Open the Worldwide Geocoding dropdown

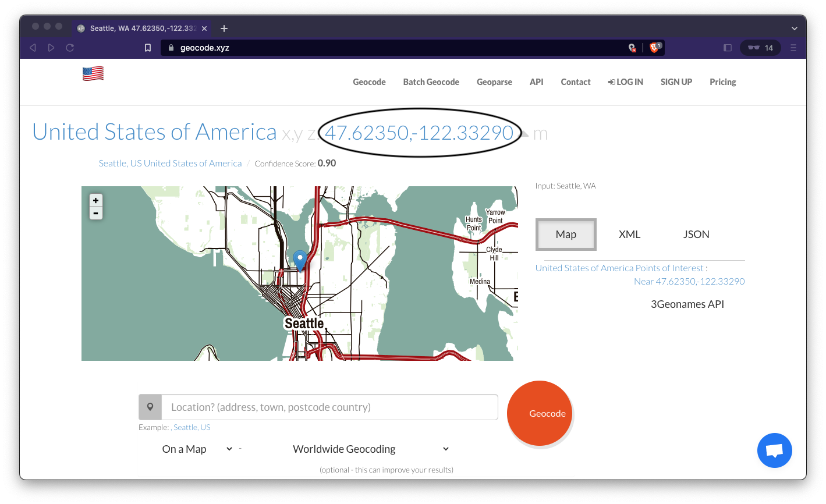pos(371,449)
